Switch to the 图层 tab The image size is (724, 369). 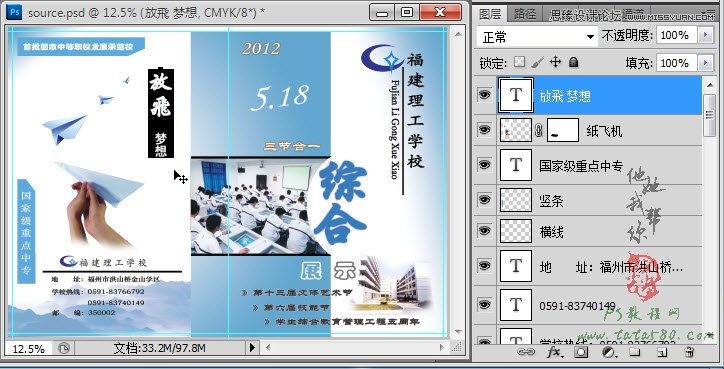(490, 14)
